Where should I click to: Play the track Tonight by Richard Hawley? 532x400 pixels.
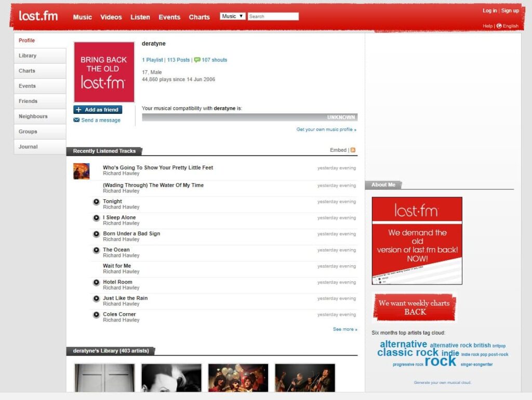(x=97, y=202)
